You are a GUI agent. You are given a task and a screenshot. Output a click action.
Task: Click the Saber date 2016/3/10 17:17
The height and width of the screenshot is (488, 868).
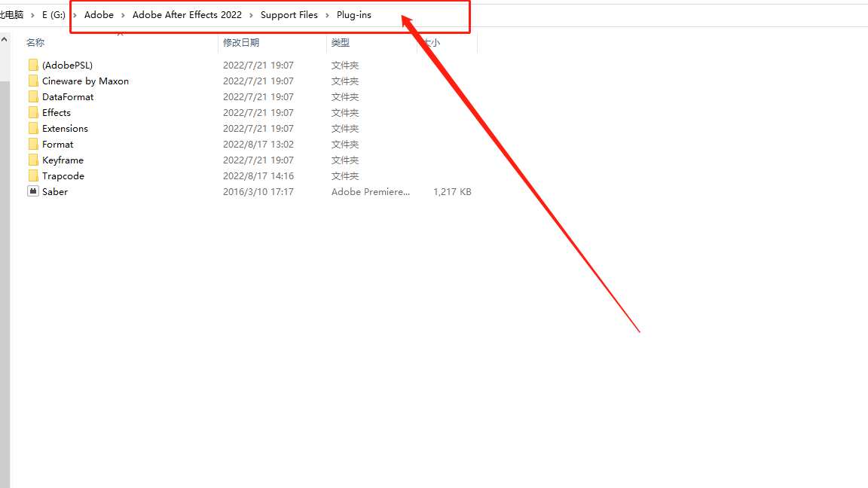click(258, 192)
